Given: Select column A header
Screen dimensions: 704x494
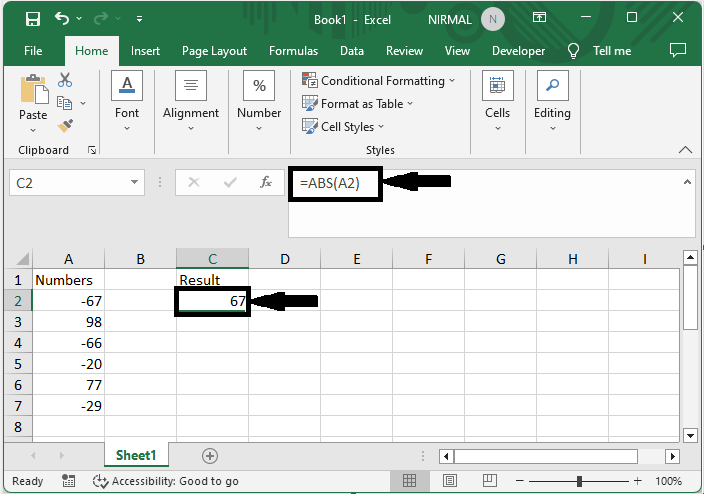Looking at the screenshot, I should [68, 259].
